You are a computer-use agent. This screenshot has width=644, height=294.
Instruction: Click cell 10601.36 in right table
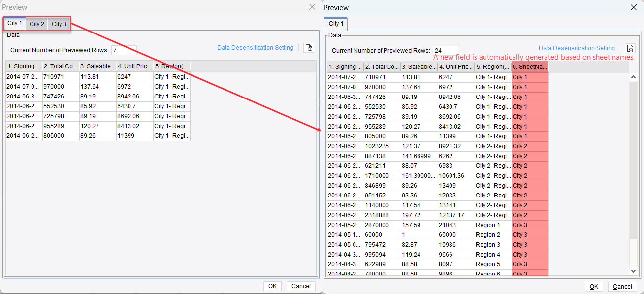pyautogui.click(x=456, y=176)
